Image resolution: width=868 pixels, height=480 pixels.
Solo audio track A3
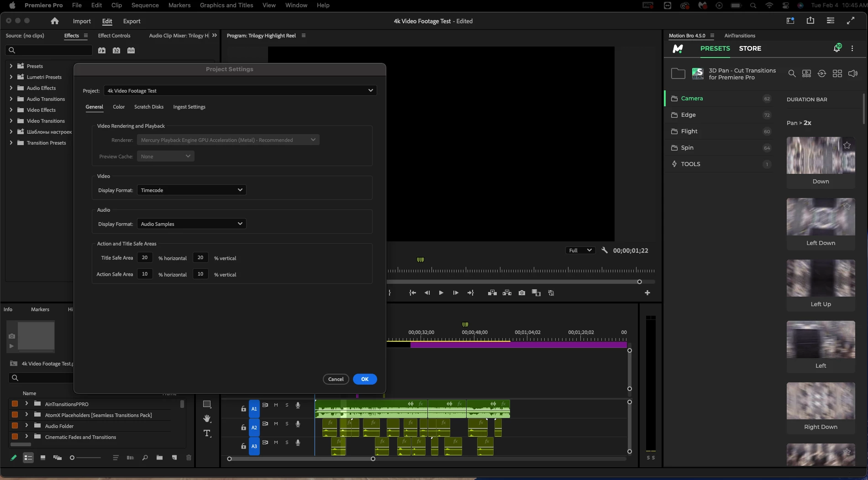(x=287, y=443)
